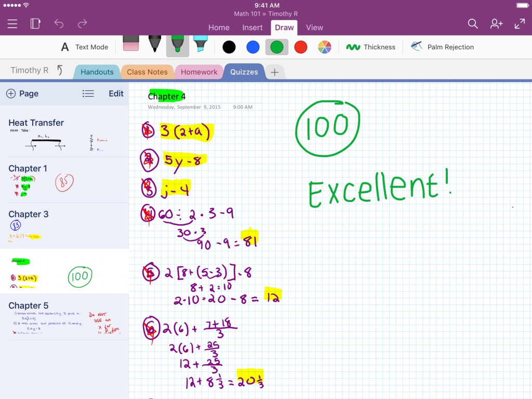The height and width of the screenshot is (399, 532).
Task: Enable Text Mode
Action: pyautogui.click(x=84, y=47)
